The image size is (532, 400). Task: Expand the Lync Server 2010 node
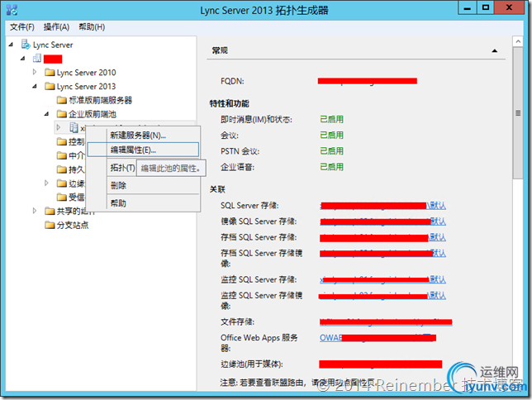pyautogui.click(x=35, y=72)
